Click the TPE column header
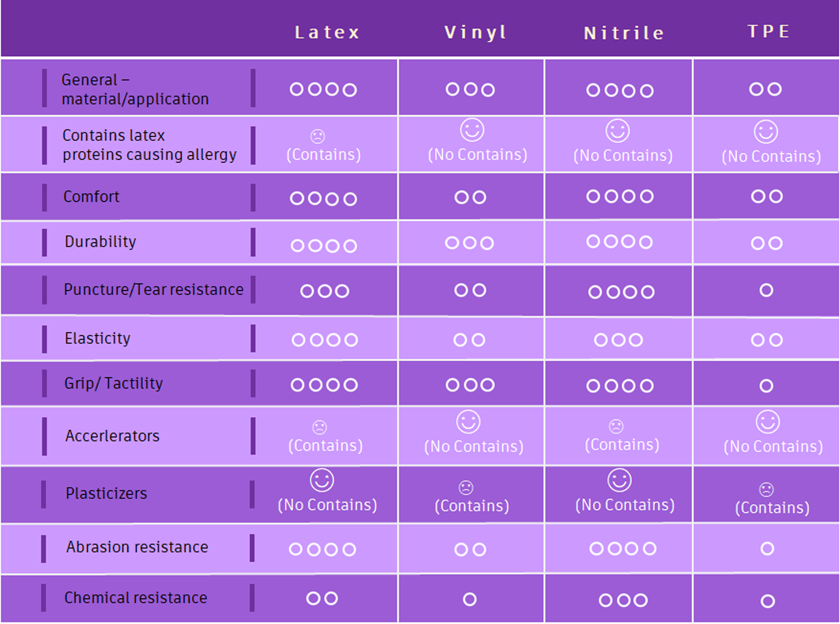The height and width of the screenshot is (624, 840). pos(769,31)
